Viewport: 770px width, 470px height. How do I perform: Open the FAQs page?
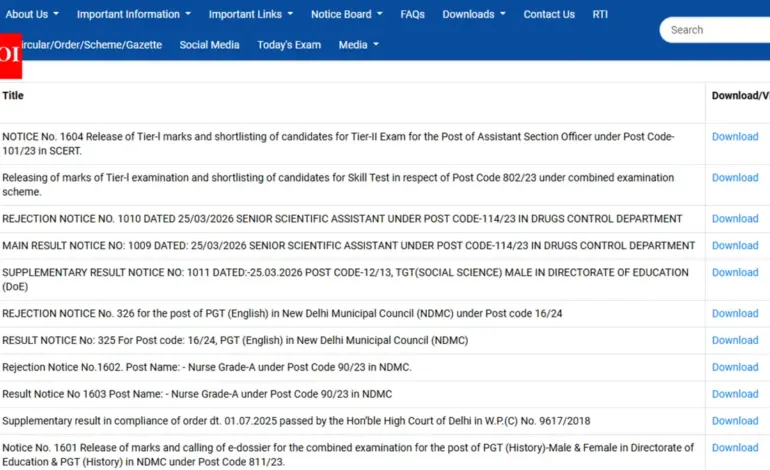pyautogui.click(x=412, y=14)
